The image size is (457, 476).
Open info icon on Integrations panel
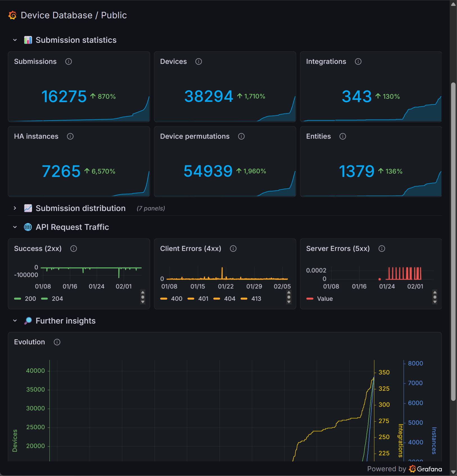358,62
